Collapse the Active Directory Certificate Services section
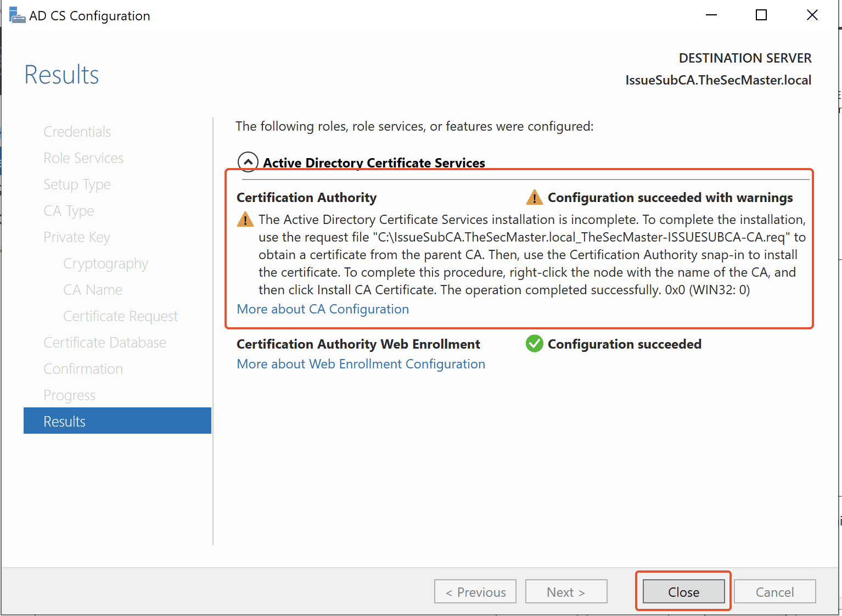 pyautogui.click(x=248, y=163)
